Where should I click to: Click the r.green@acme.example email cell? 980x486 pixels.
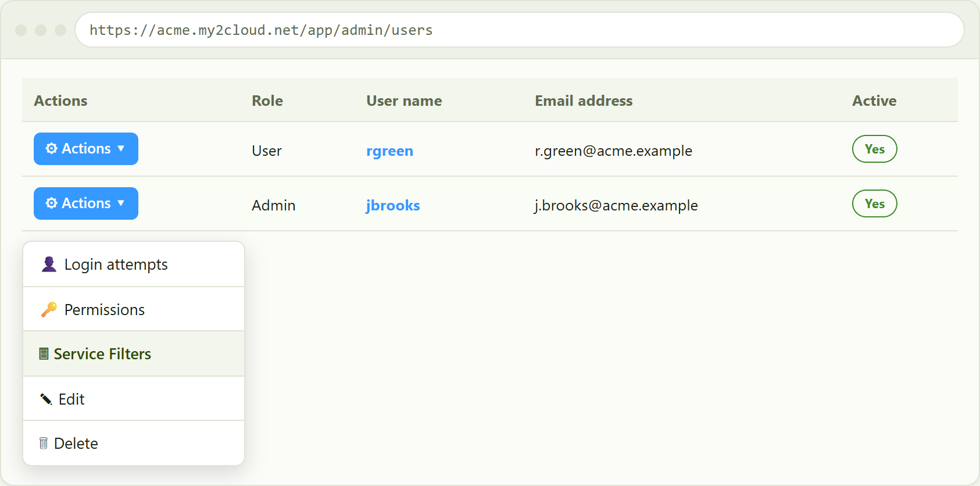[614, 151]
